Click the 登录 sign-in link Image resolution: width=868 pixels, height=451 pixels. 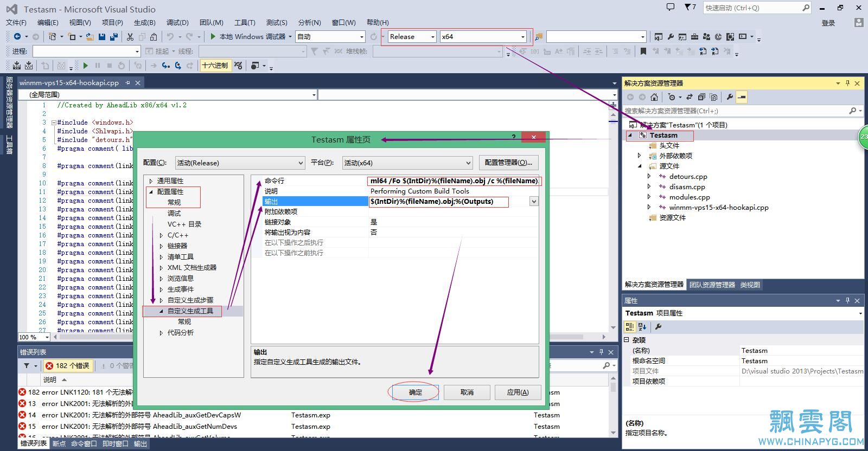coord(828,23)
